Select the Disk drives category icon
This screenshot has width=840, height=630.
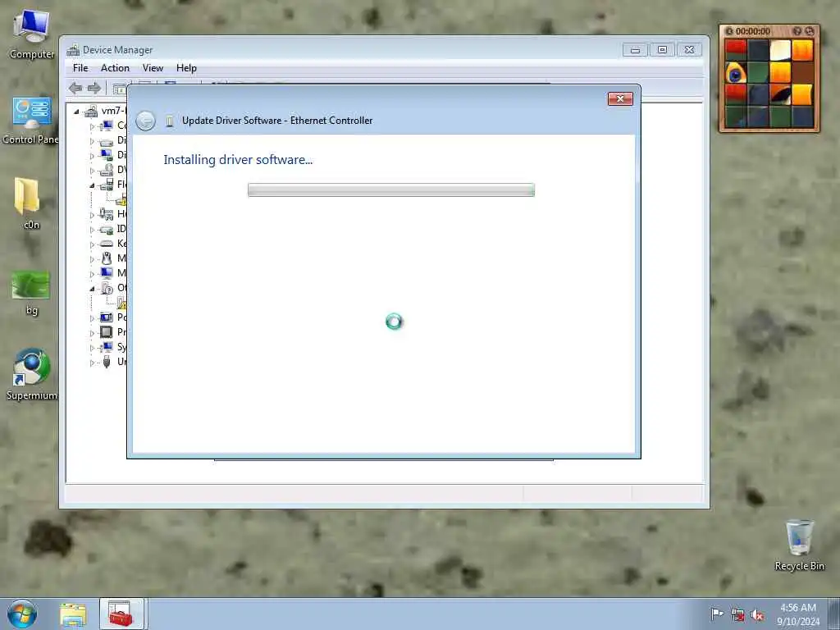tap(107, 141)
